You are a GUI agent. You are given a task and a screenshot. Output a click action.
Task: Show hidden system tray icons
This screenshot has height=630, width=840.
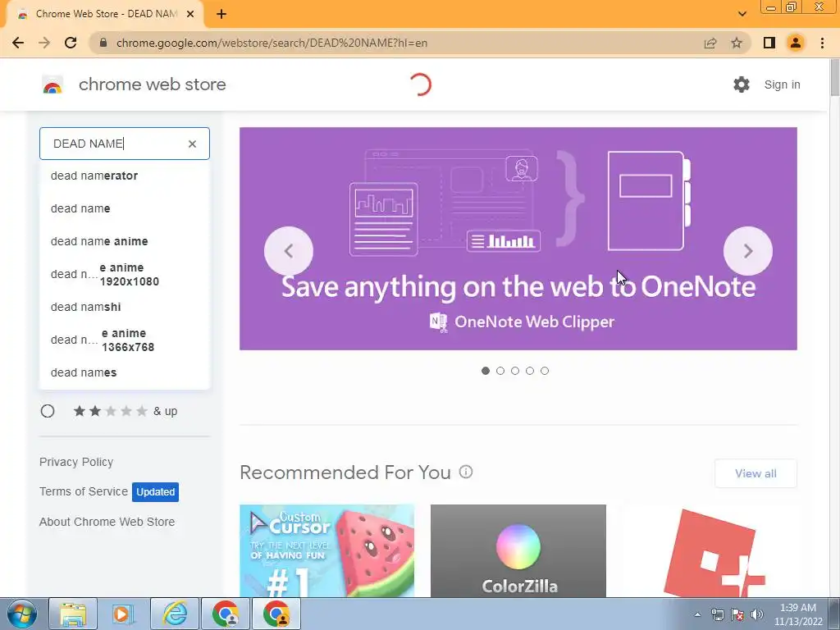tap(697, 614)
